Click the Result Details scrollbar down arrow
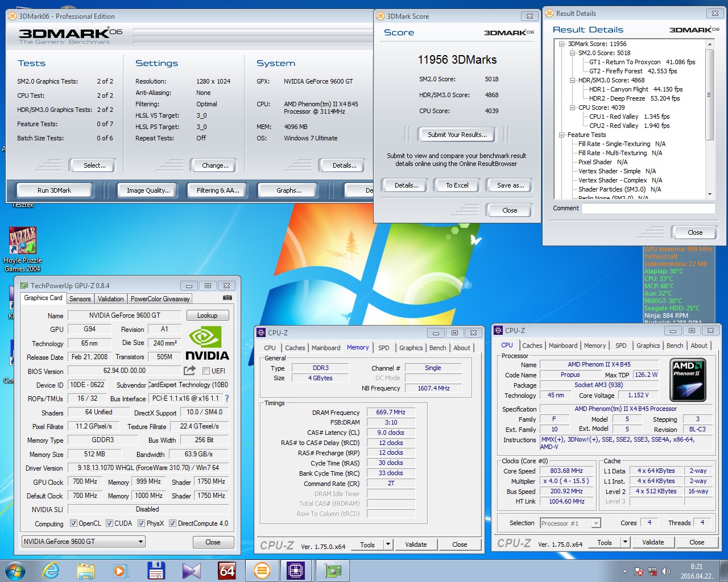Viewport: 728px width, 582px height. pyautogui.click(x=709, y=194)
